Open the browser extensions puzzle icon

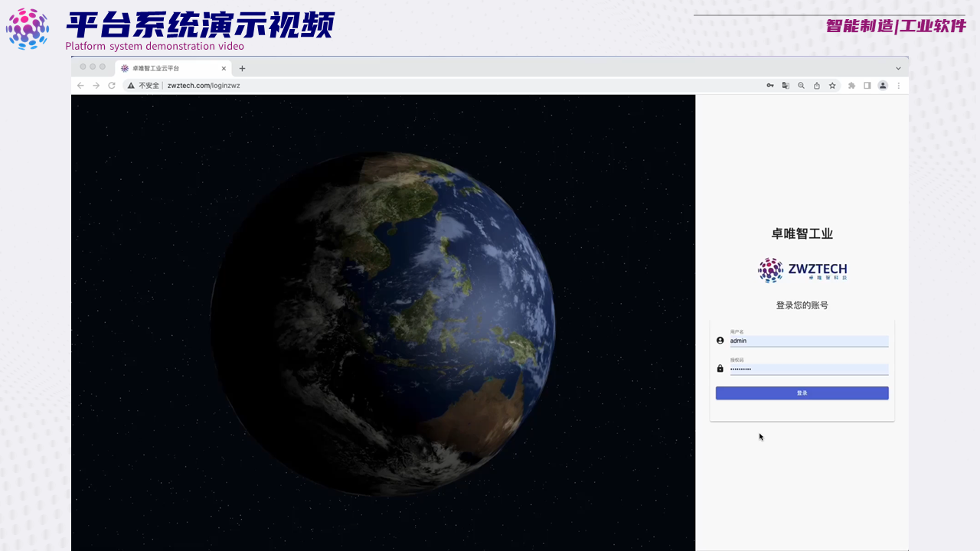point(851,86)
